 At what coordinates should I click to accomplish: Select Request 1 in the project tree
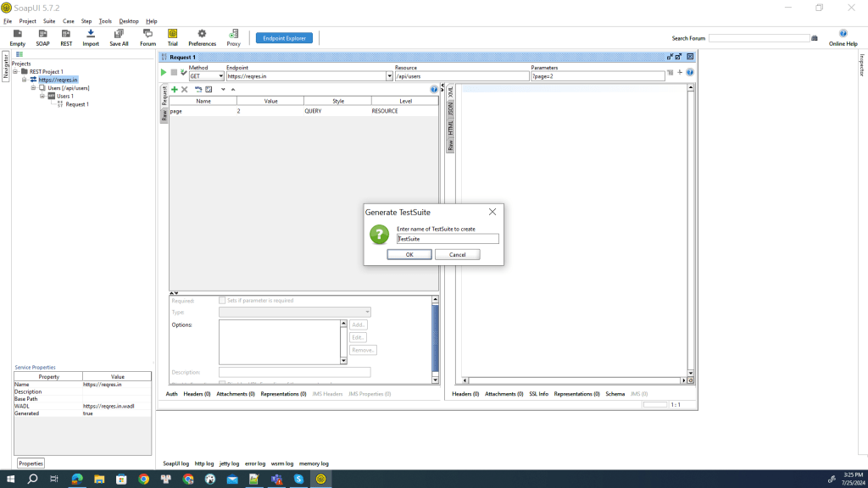(x=77, y=104)
